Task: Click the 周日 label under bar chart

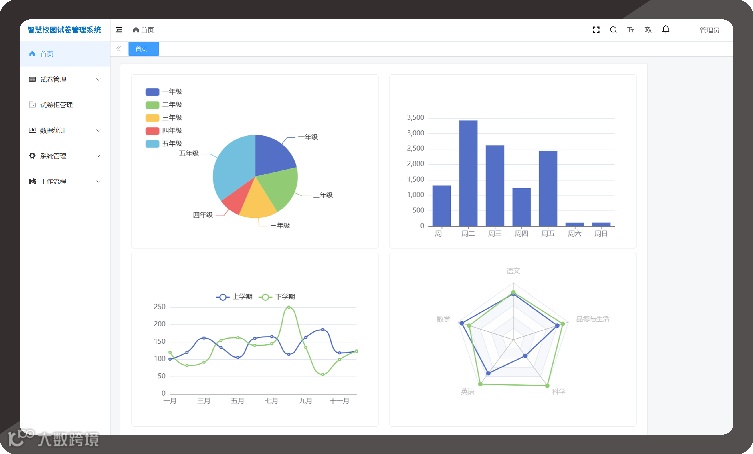Action: click(601, 233)
